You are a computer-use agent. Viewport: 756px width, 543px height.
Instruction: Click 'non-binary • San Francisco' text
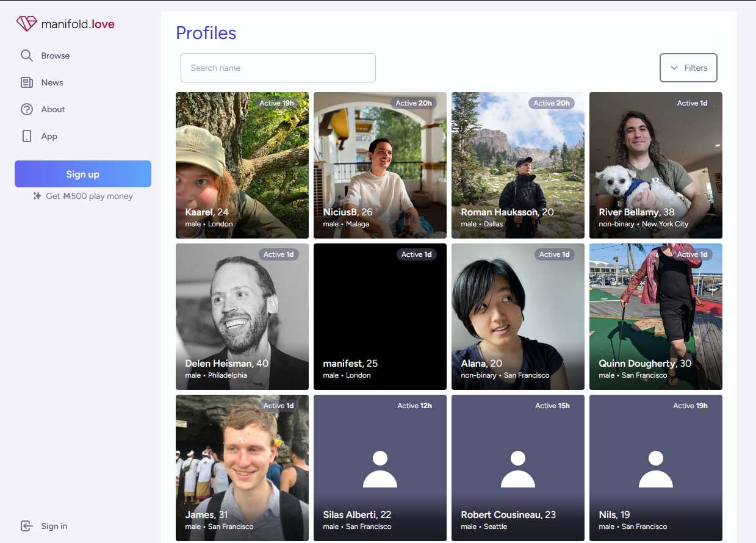tap(505, 375)
